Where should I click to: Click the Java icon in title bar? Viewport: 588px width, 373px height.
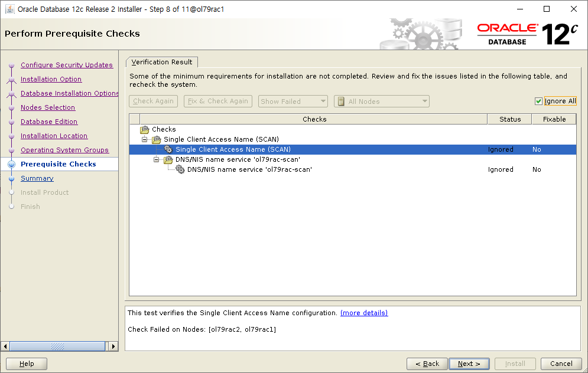point(9,9)
